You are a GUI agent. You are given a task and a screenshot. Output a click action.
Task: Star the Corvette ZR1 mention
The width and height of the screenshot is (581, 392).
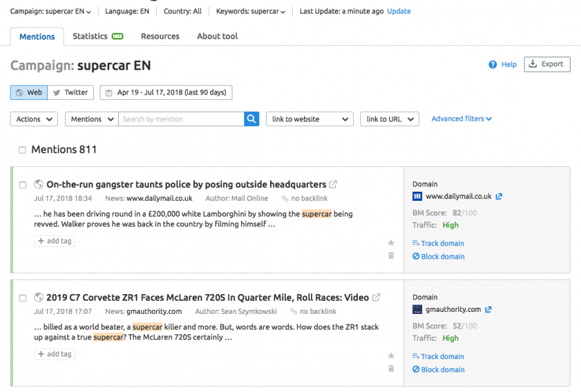click(x=391, y=356)
